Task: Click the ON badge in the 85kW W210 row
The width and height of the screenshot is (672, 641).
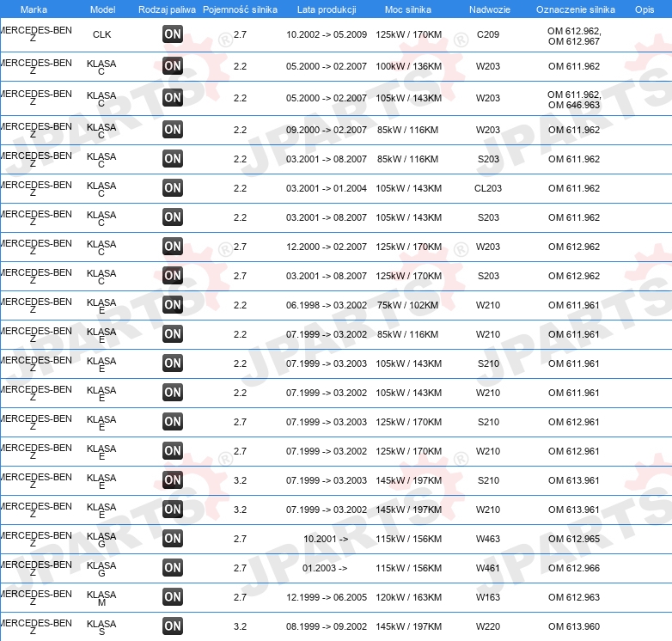Action: 173,333
